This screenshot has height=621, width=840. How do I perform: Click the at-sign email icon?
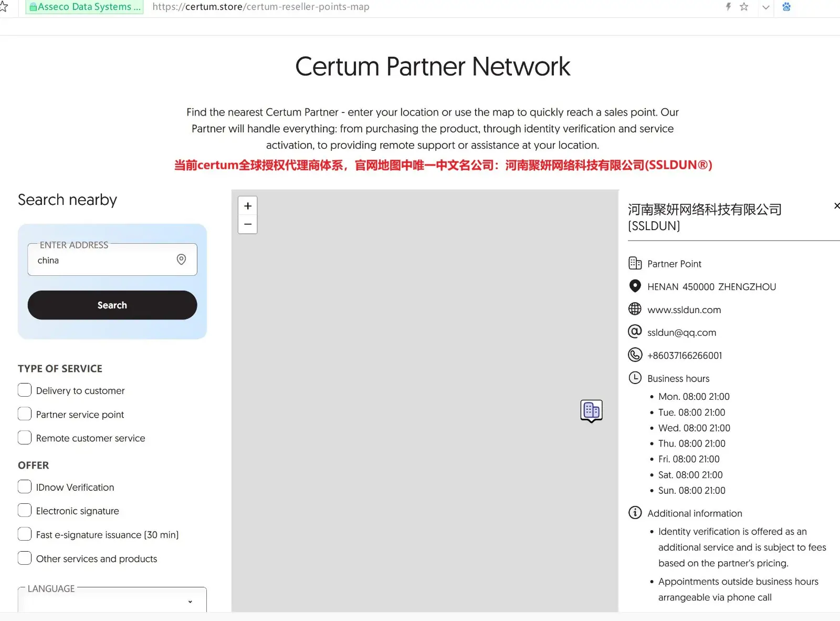[635, 332]
